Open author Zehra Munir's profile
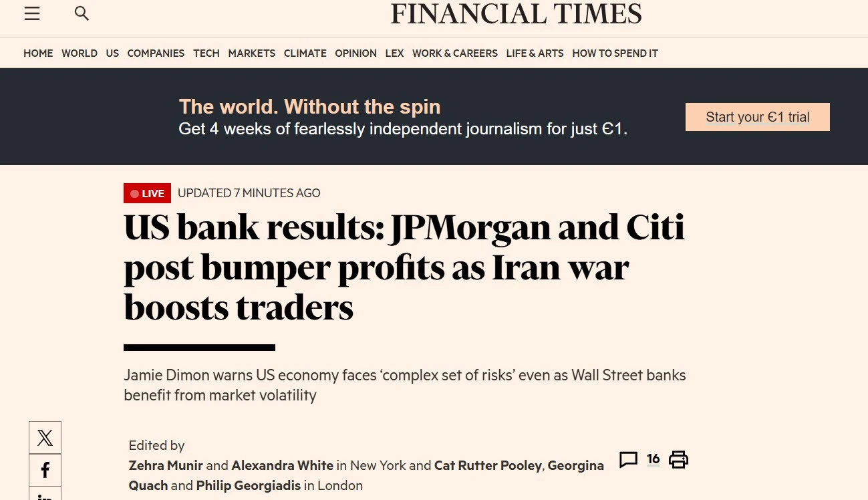 click(x=166, y=465)
